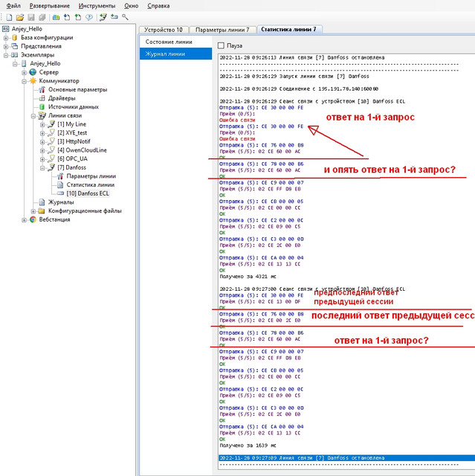Click the globe icon beside Сервер

coord(33,72)
